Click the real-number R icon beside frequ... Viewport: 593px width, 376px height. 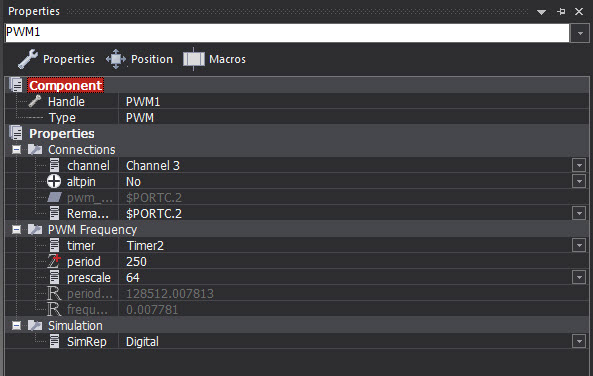tap(54, 309)
